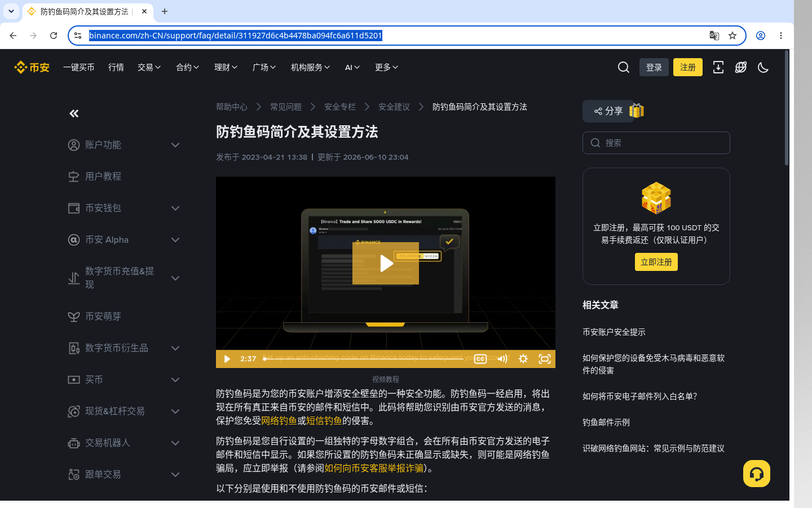Image resolution: width=812 pixels, height=508 pixels.
Task: Go to 常见问题 breadcrumb
Action: coord(286,107)
